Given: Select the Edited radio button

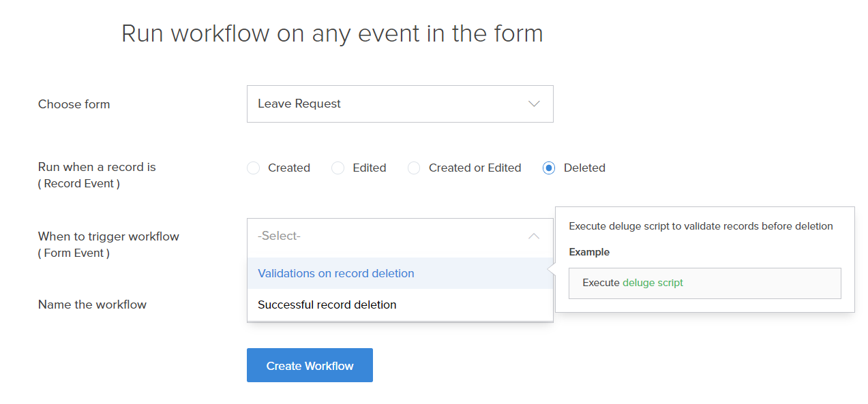Looking at the screenshot, I should click(x=338, y=168).
